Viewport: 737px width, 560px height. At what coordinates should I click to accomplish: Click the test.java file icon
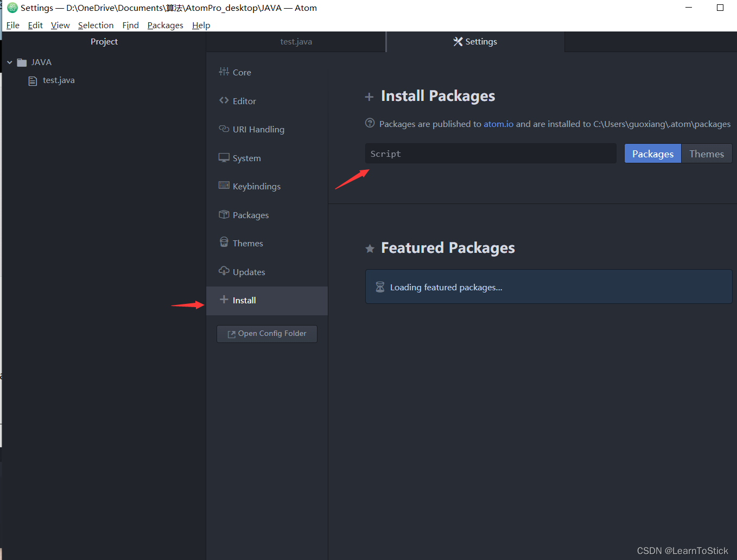tap(33, 81)
